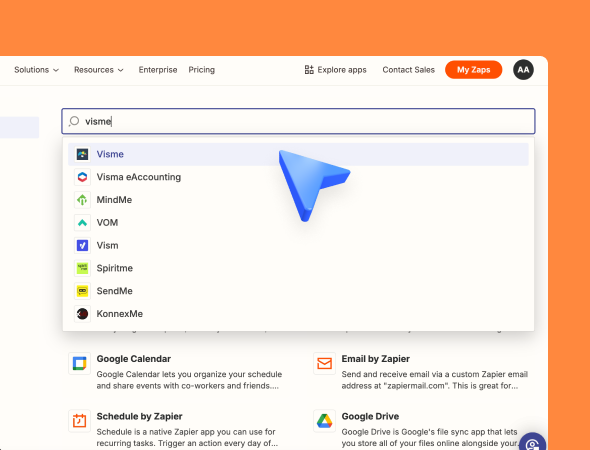This screenshot has height=450, width=590.
Task: Click the My Zaps button
Action: [x=473, y=70]
